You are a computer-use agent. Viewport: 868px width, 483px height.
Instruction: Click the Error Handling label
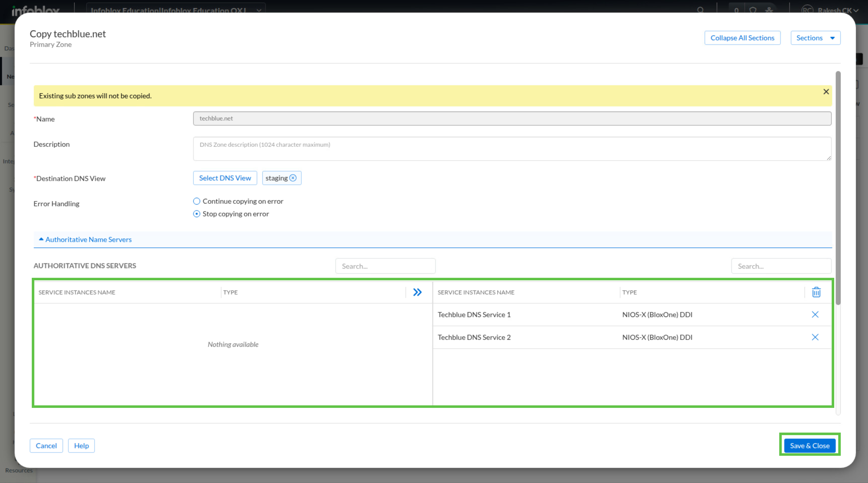pyautogui.click(x=56, y=204)
